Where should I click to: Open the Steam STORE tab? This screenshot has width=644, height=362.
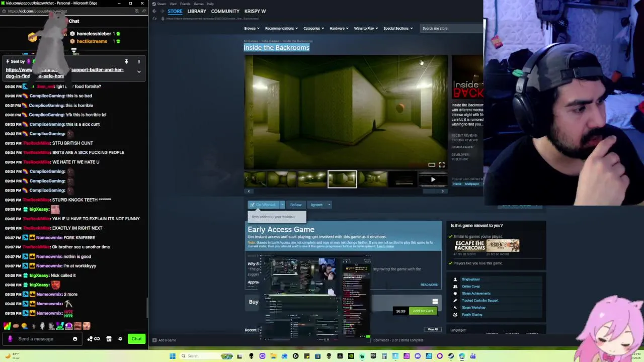click(x=175, y=11)
